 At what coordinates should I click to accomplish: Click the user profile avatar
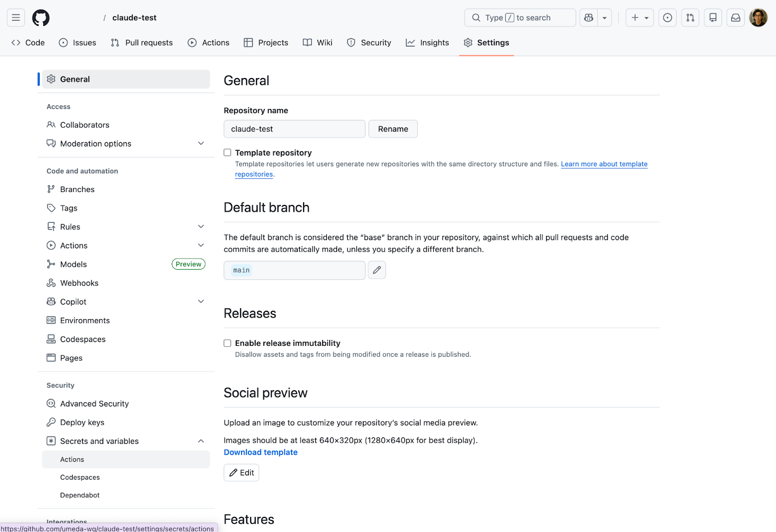coord(758,18)
